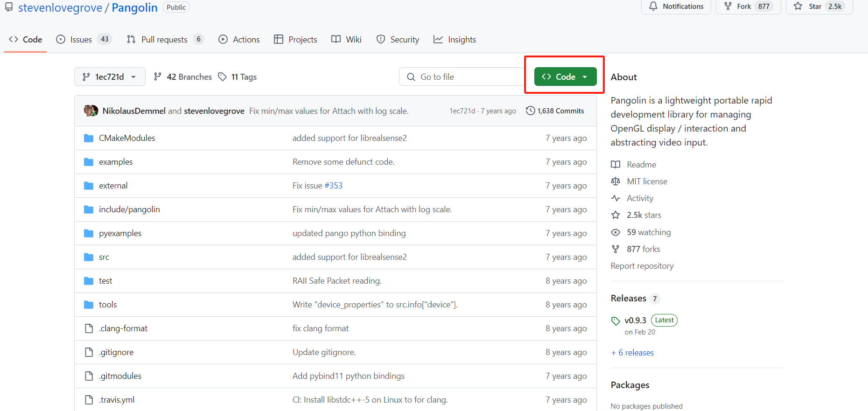Screen dimensions: 868x411
Task: Open the Security tab
Action: tap(398, 40)
